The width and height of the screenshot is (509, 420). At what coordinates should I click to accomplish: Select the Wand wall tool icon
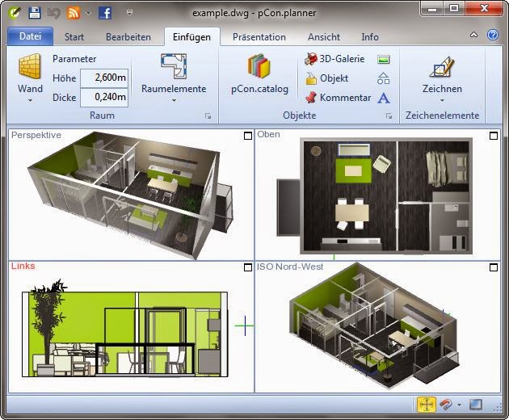tap(30, 66)
